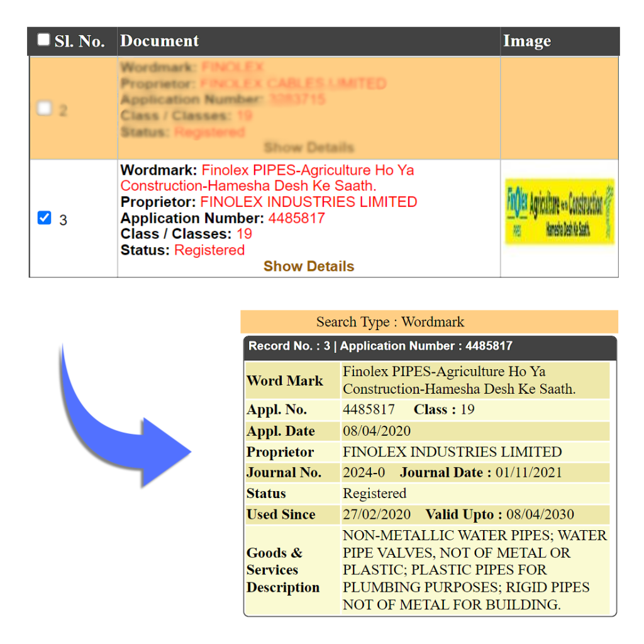Click red FINOLEX INDUSTRIES LIMITED proprietor text

308,202
